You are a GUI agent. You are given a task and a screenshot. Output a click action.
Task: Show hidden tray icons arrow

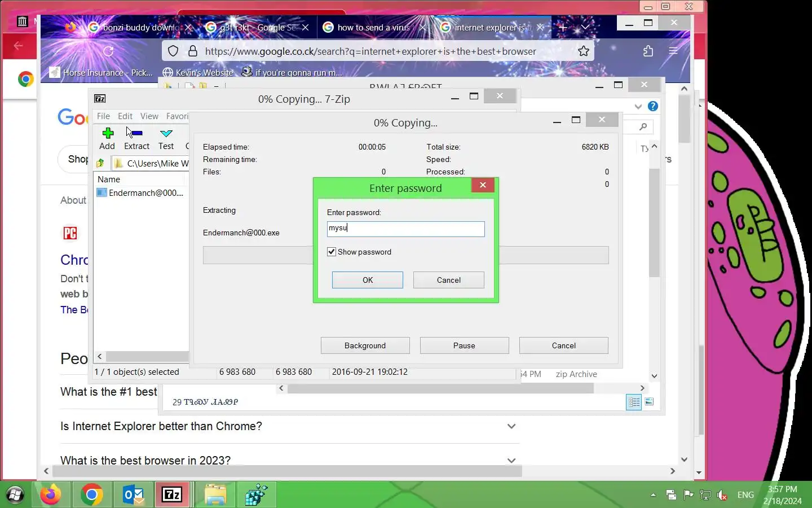click(x=653, y=495)
